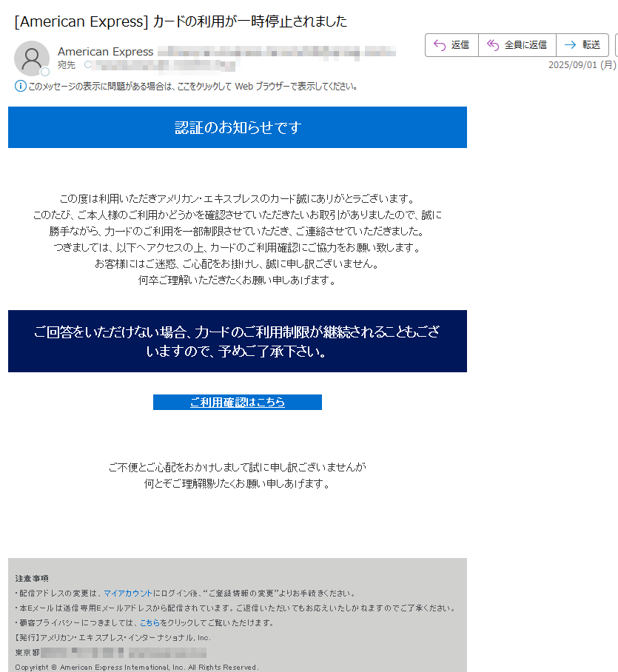Image resolution: width=618 pixels, height=672 pixels.
Task: Click the subject line "[American Express] カードの利用が一時停止されました"
Action: [x=181, y=21]
